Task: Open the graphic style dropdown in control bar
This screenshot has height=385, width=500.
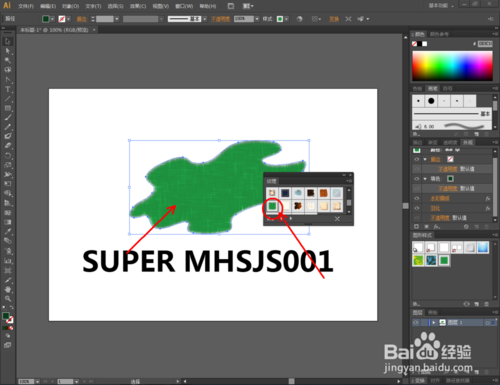Action: [286, 19]
